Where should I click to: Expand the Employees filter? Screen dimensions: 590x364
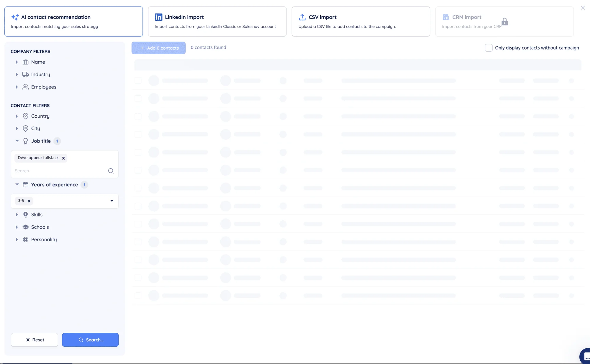tap(17, 87)
